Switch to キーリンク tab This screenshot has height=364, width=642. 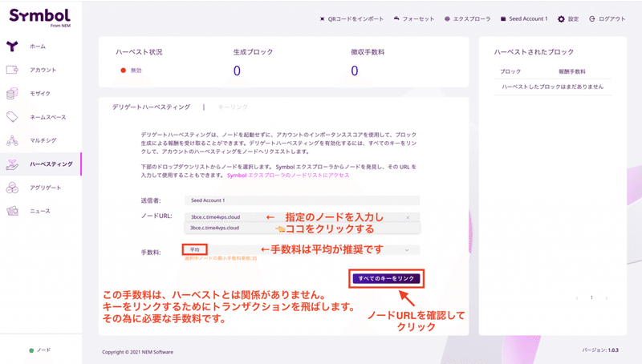pos(233,107)
